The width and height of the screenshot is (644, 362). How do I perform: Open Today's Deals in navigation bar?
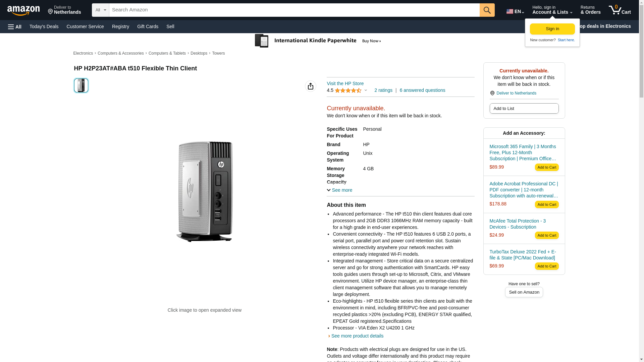(x=44, y=26)
